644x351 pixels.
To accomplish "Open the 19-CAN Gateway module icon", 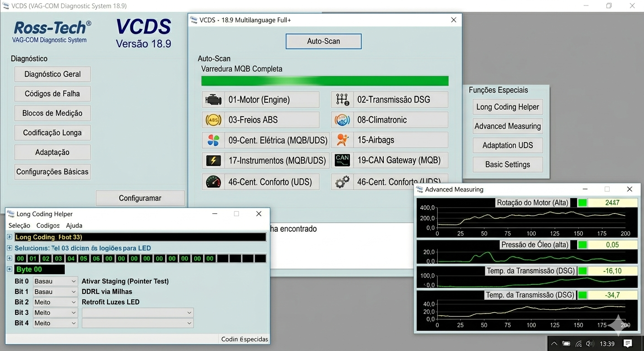I will tap(342, 160).
